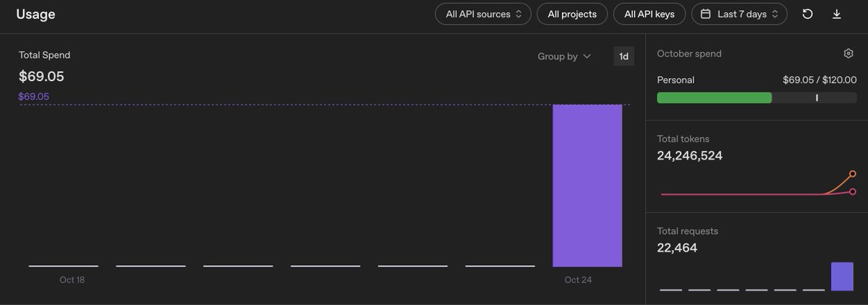The height and width of the screenshot is (305, 868).
Task: Open October spend settings gear
Action: [848, 53]
